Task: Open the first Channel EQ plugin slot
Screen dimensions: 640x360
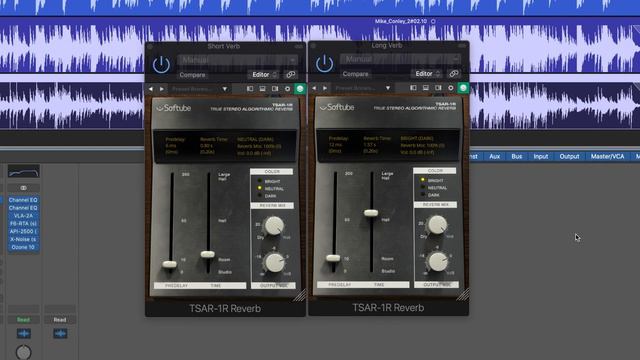Action: point(24,200)
